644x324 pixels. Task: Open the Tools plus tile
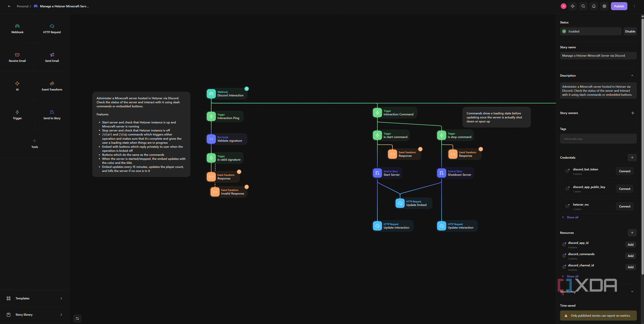(x=35, y=143)
